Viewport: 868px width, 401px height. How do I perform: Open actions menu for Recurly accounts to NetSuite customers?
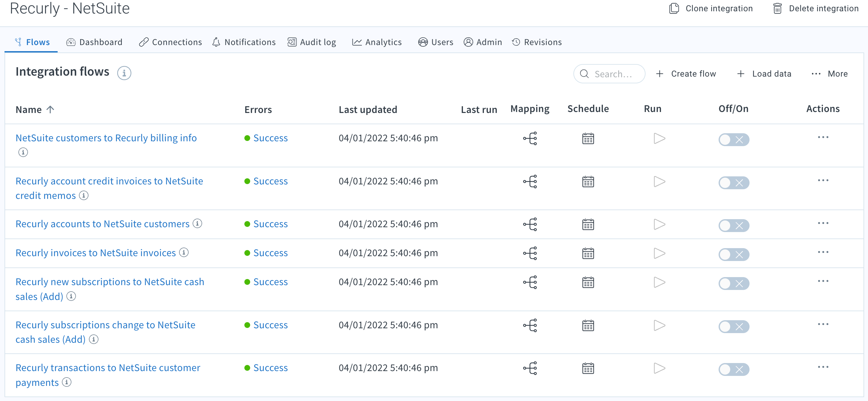(823, 223)
